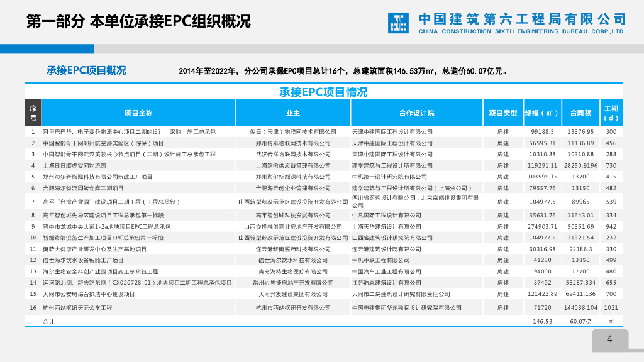Select the slide title 第一部分 本单位承接EPC组织概况
This screenshot has height=362, width=644.
click(138, 21)
